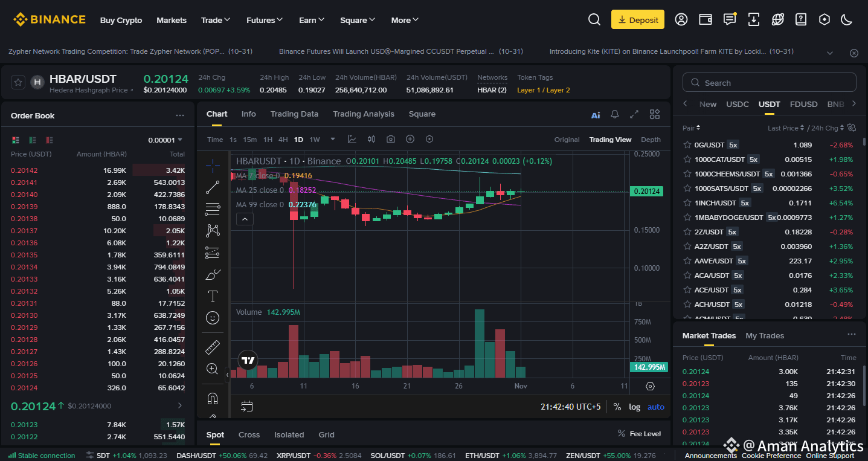Open Markets link

(x=172, y=20)
